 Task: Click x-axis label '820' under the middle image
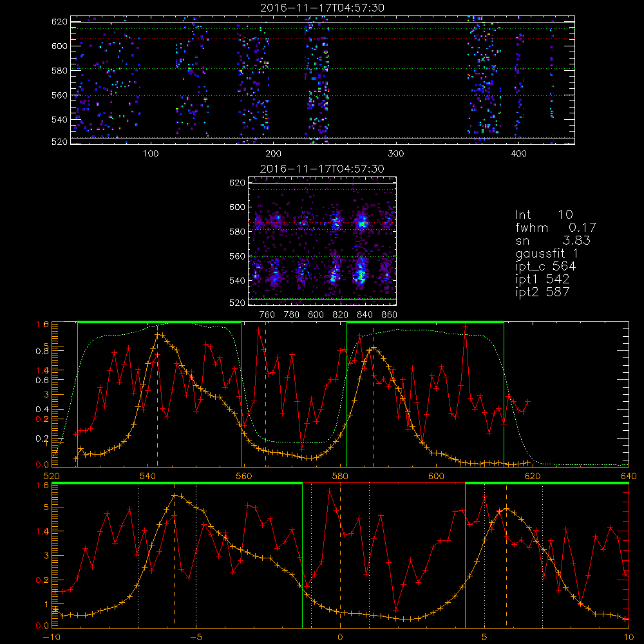coord(341,315)
